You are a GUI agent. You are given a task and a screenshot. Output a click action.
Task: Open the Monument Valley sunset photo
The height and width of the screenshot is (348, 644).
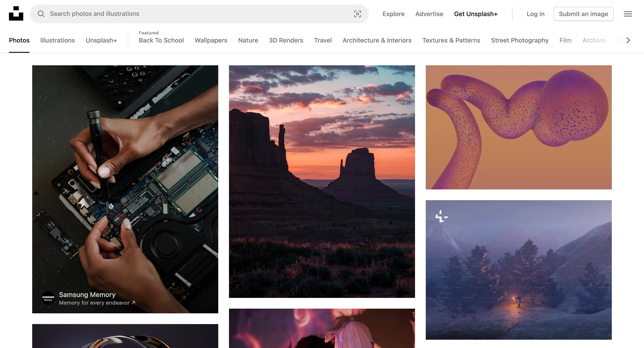click(x=322, y=182)
